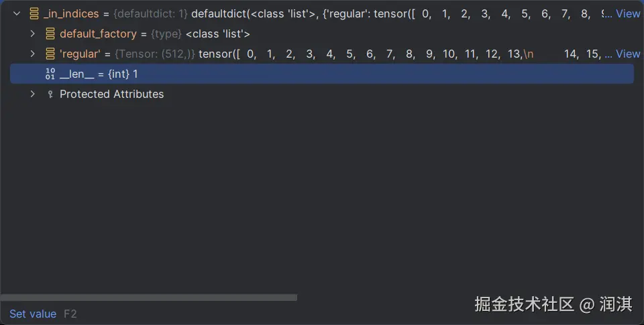Image resolution: width=644 pixels, height=325 pixels.
Task: Expand the 'regular' tensor node
Action: 32,54
